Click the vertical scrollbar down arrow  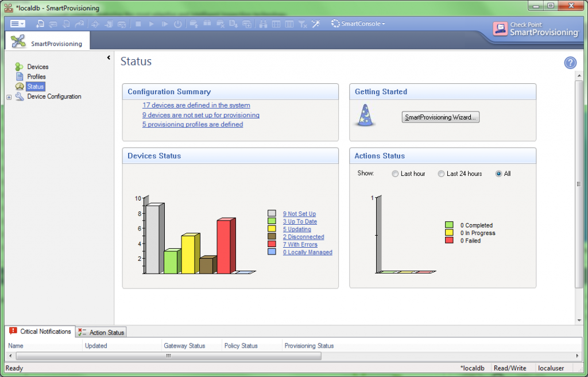click(579, 320)
